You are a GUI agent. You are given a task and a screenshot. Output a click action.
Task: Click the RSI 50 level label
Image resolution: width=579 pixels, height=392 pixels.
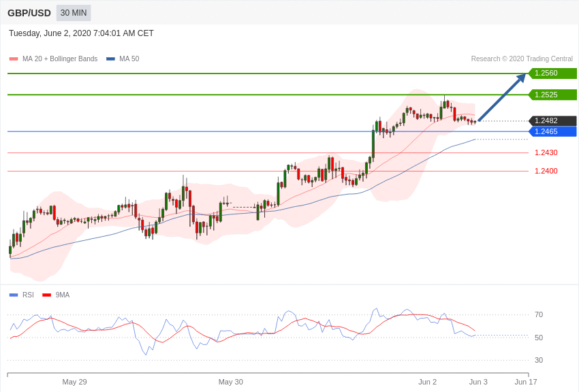(x=539, y=338)
